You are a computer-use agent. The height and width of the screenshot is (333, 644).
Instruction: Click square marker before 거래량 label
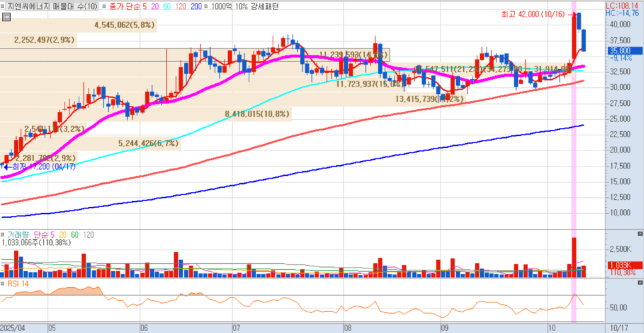(3, 234)
